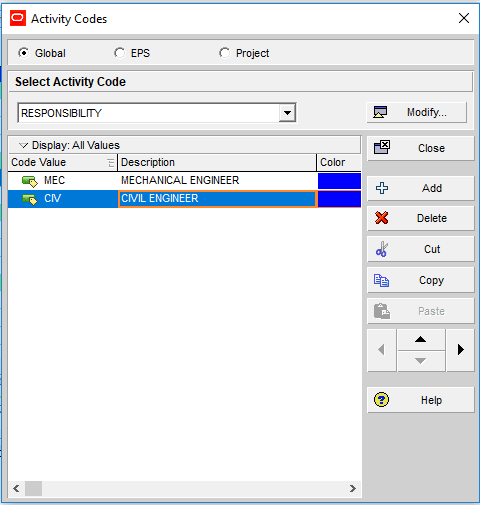Cut the selected code value
This screenshot has height=505, width=480.
click(x=421, y=249)
